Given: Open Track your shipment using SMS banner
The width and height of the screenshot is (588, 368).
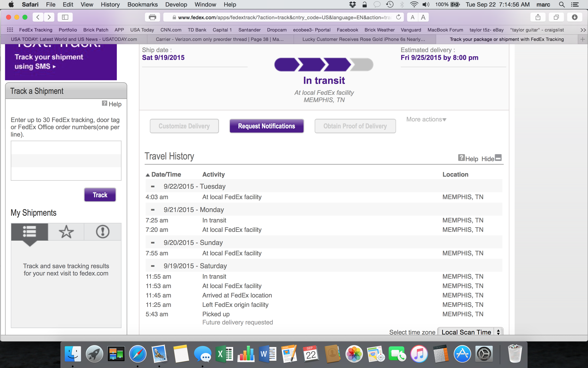Looking at the screenshot, I should click(61, 62).
